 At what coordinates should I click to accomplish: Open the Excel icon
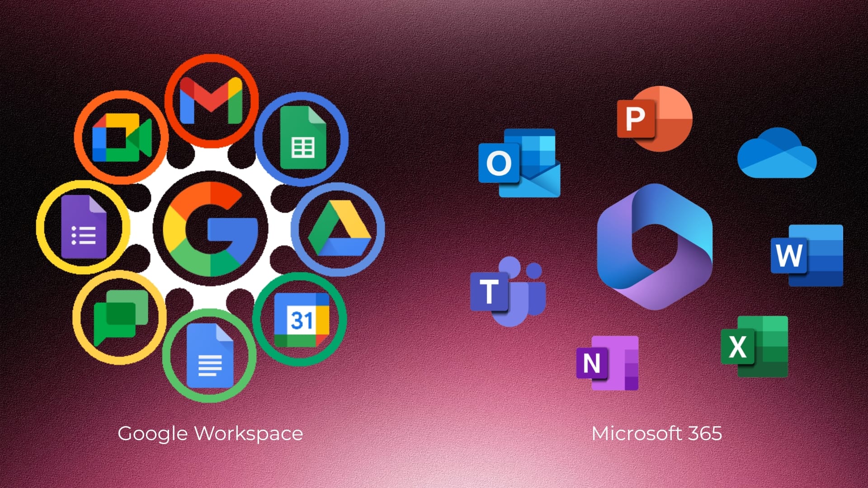[754, 347]
